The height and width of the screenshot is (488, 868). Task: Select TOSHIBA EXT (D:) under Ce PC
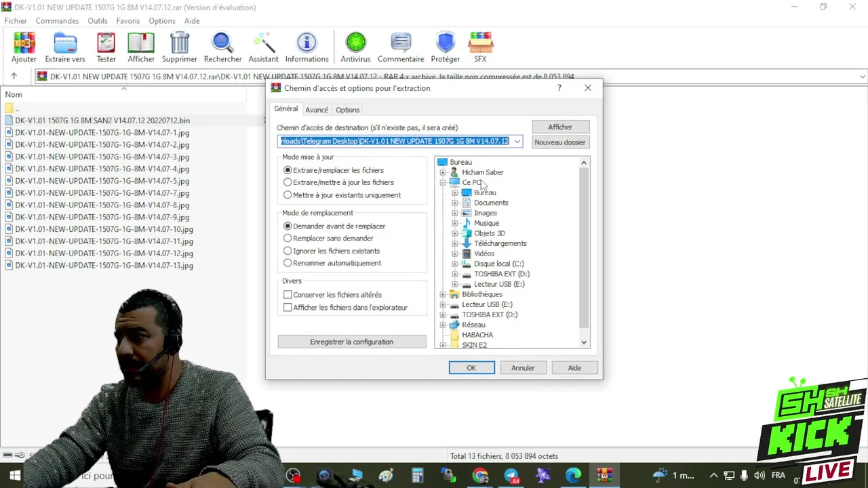tap(502, 274)
